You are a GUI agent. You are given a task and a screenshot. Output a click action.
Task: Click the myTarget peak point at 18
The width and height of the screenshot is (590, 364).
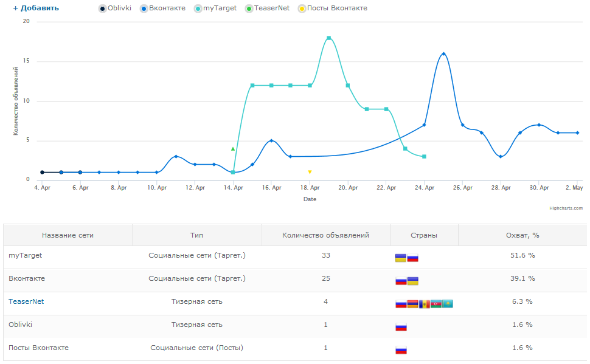tap(329, 38)
